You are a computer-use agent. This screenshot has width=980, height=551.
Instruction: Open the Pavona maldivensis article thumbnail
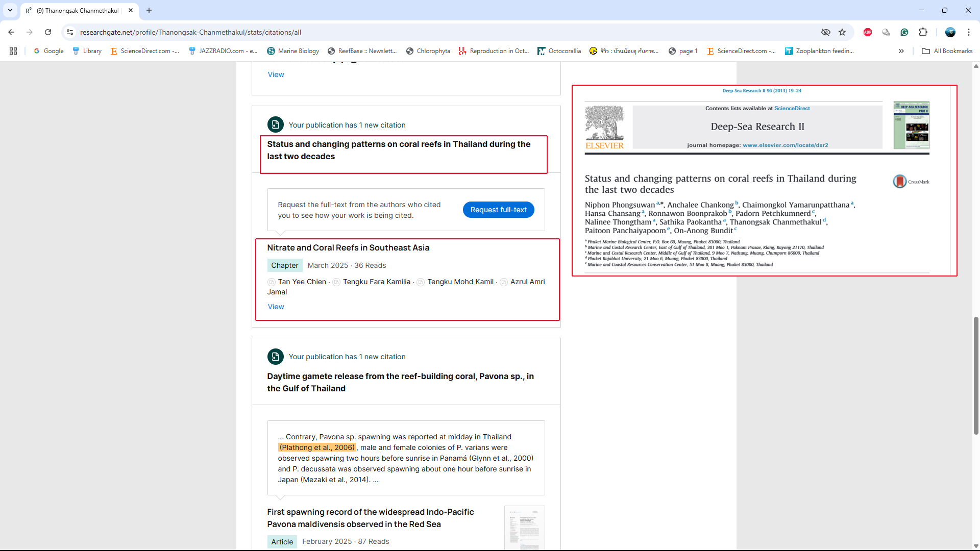524,528
